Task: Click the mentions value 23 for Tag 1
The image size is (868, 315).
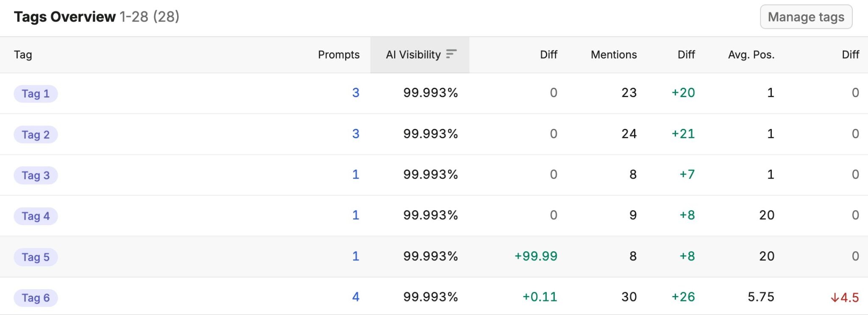Action: tap(629, 93)
